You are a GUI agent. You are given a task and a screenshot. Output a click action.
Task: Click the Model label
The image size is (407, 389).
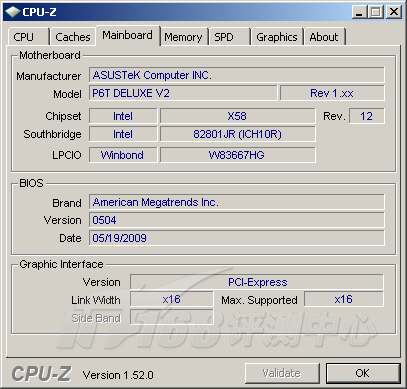click(x=67, y=94)
